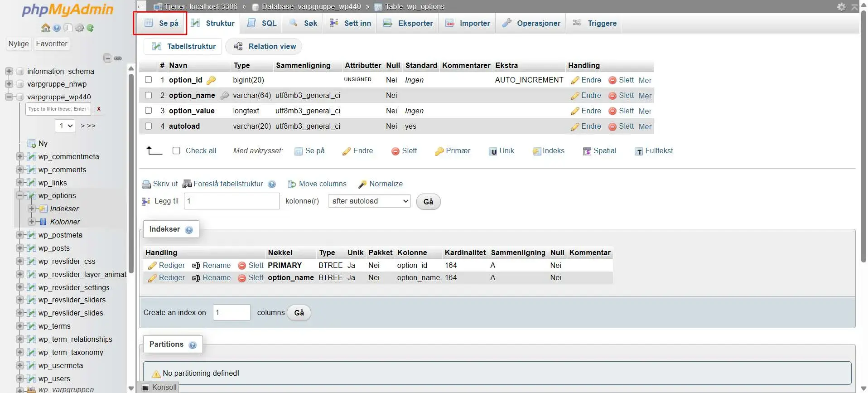Open help icon in Indekser heading

pos(189,230)
